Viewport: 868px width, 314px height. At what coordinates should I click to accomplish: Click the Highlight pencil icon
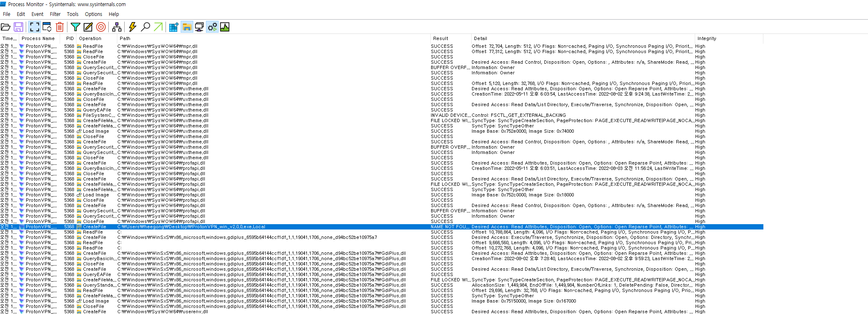[x=88, y=27]
